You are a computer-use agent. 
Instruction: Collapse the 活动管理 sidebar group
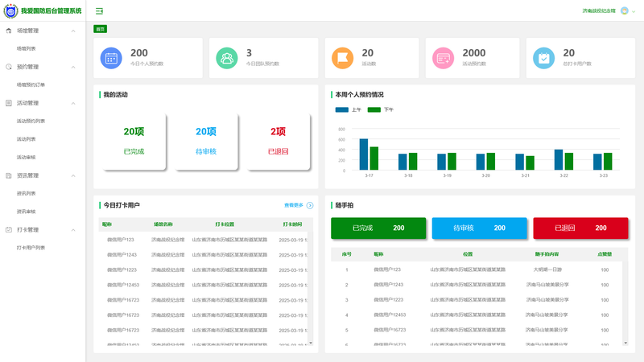point(73,103)
